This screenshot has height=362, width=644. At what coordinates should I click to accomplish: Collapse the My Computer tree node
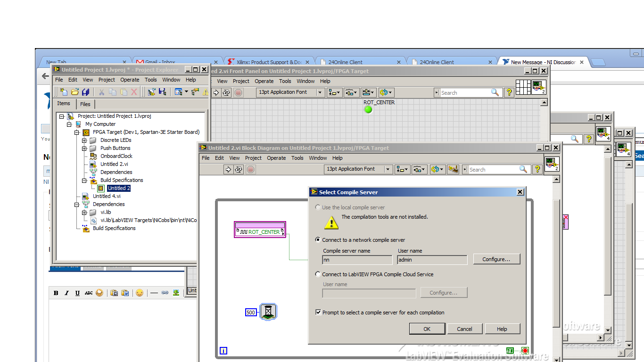[x=69, y=124]
